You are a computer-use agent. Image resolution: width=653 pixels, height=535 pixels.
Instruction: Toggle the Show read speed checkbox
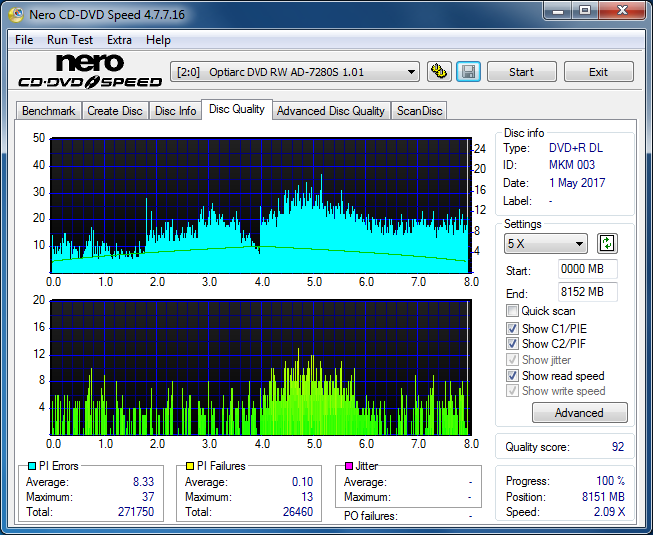(x=512, y=376)
